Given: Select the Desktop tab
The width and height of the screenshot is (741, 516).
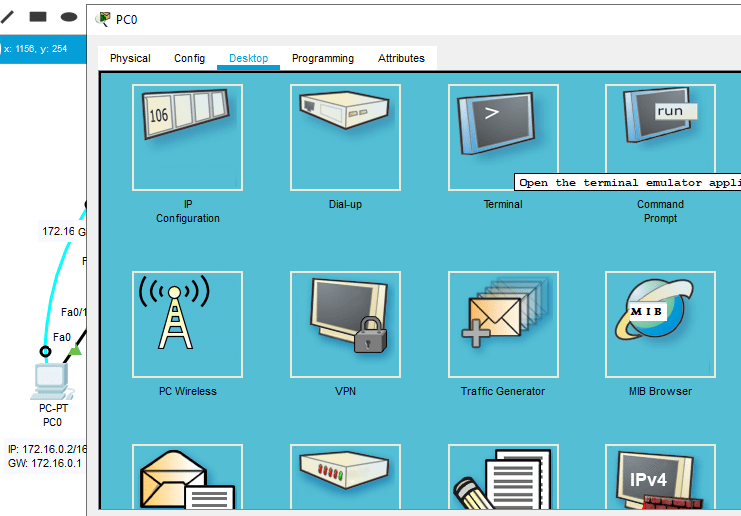Looking at the screenshot, I should (249, 58).
